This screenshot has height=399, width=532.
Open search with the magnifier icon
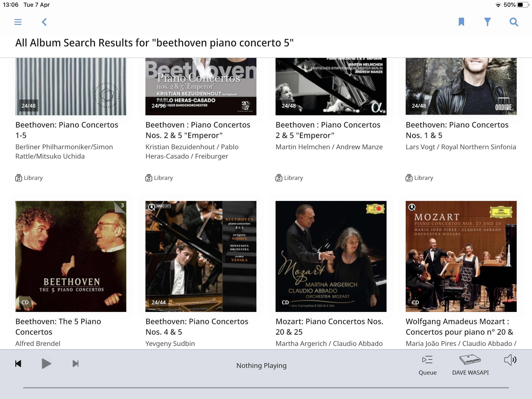click(x=514, y=22)
